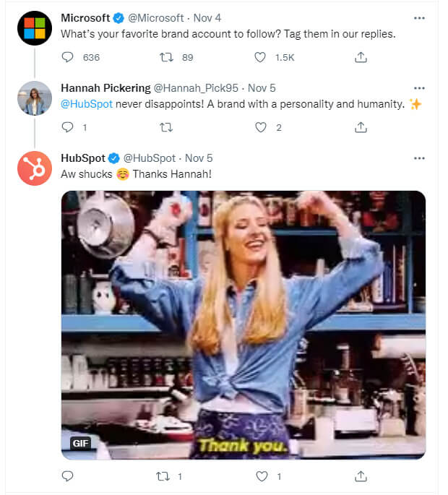The height and width of the screenshot is (495, 448).
Task: Reply to Hannah Pickering's tweet
Action: (x=68, y=127)
